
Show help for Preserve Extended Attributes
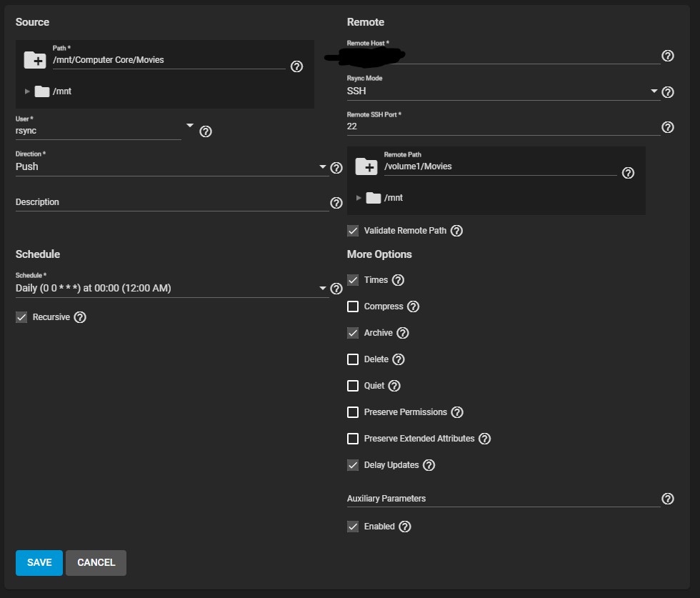point(484,439)
